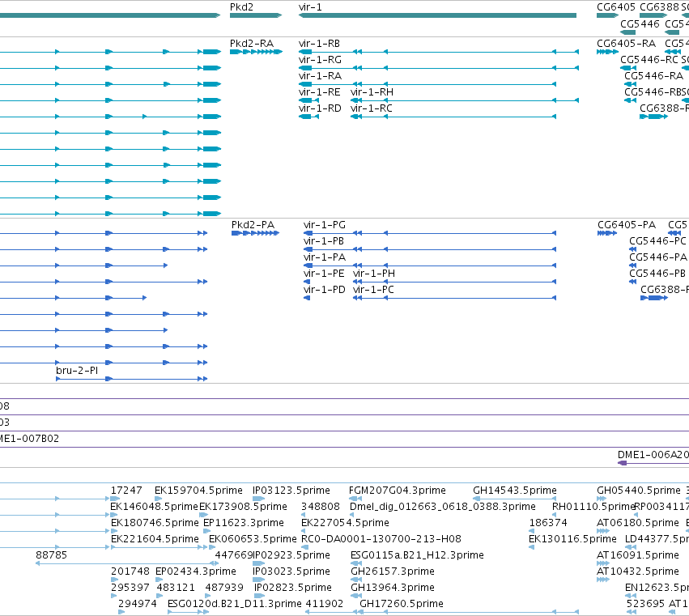Screen dimensions: 689x616
Task: Click the long vir-1 gene bar
Action: [437, 15]
